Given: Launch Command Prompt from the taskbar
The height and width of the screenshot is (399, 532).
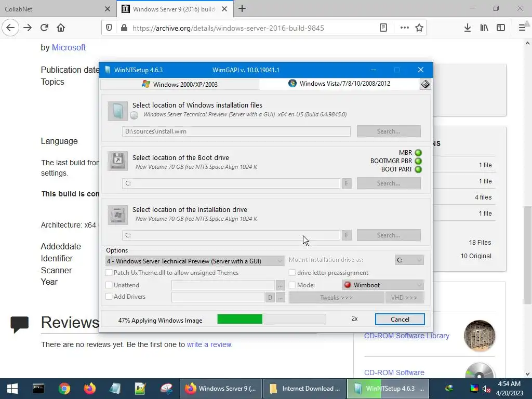Looking at the screenshot, I should click(38, 389).
